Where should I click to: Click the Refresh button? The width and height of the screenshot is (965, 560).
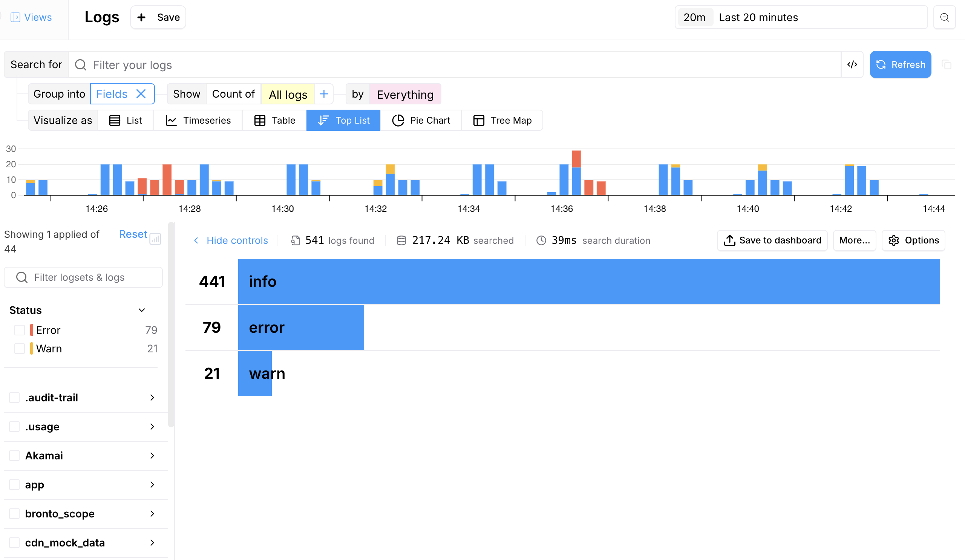(x=900, y=65)
